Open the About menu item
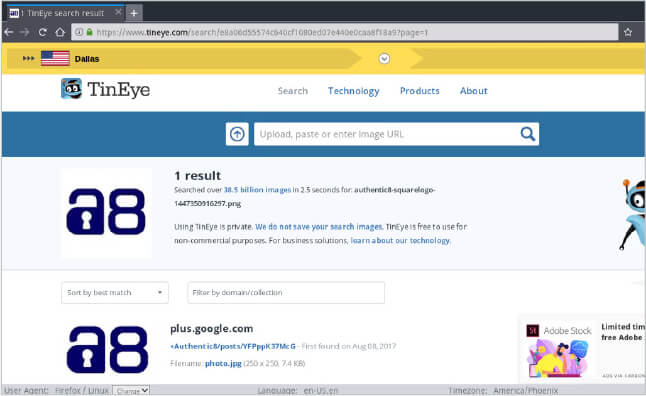646x396 pixels. [x=473, y=91]
